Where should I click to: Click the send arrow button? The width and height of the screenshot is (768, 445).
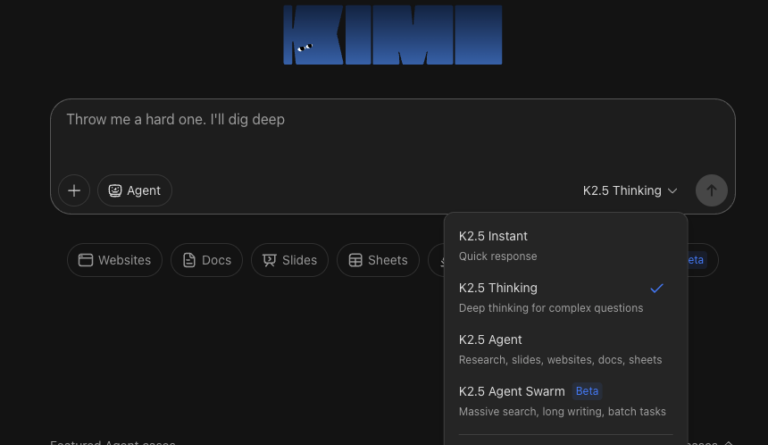click(x=711, y=190)
